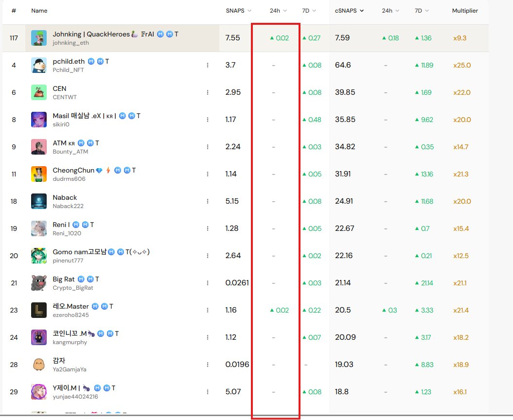This screenshot has width=513, height=420.
Task: Open the three-dot menu for kangmurphy row
Action: click(208, 337)
